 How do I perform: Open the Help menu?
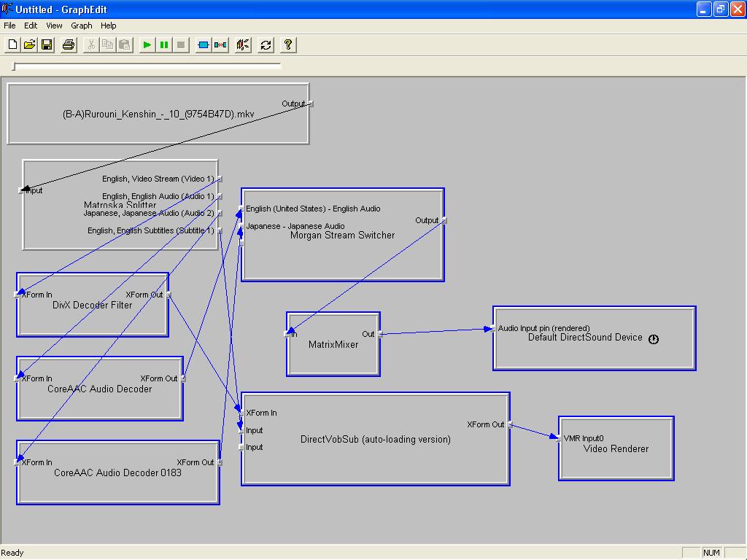(x=108, y=26)
